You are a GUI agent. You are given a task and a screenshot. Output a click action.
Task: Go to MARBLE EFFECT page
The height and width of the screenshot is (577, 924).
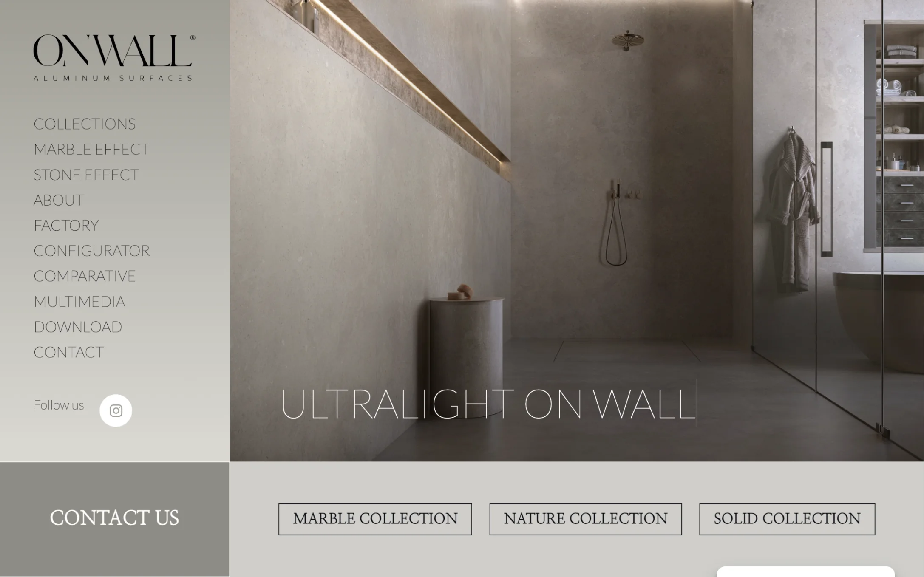point(91,150)
